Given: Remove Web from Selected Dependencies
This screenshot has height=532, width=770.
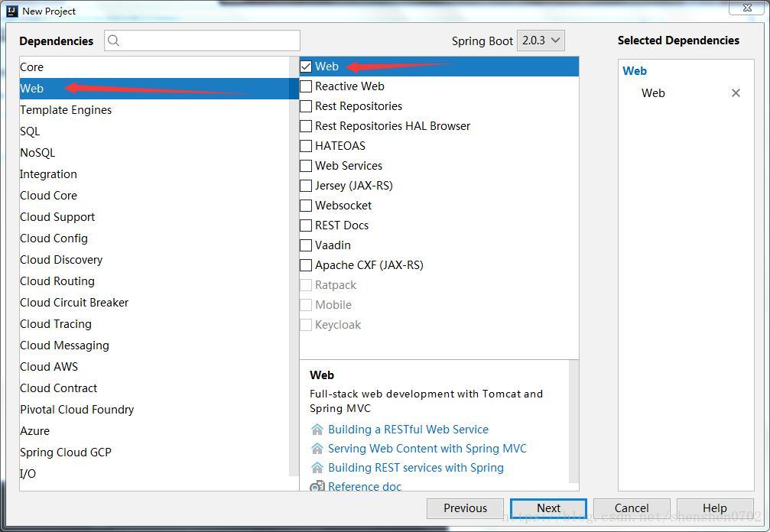Looking at the screenshot, I should click(x=736, y=92).
